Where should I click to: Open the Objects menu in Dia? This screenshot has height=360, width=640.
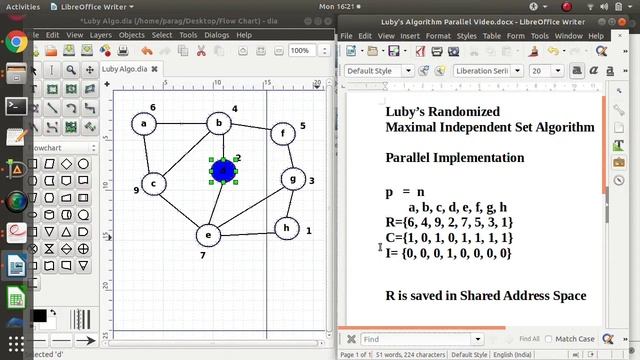point(131,35)
